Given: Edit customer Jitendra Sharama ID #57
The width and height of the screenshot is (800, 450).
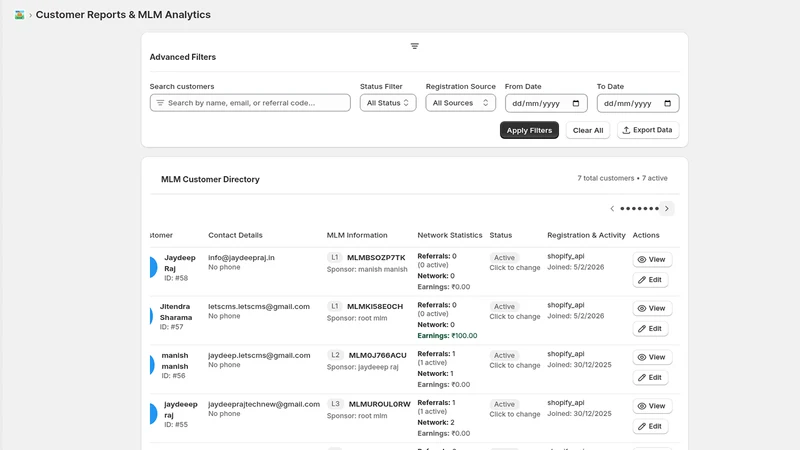Looking at the screenshot, I should coord(650,329).
